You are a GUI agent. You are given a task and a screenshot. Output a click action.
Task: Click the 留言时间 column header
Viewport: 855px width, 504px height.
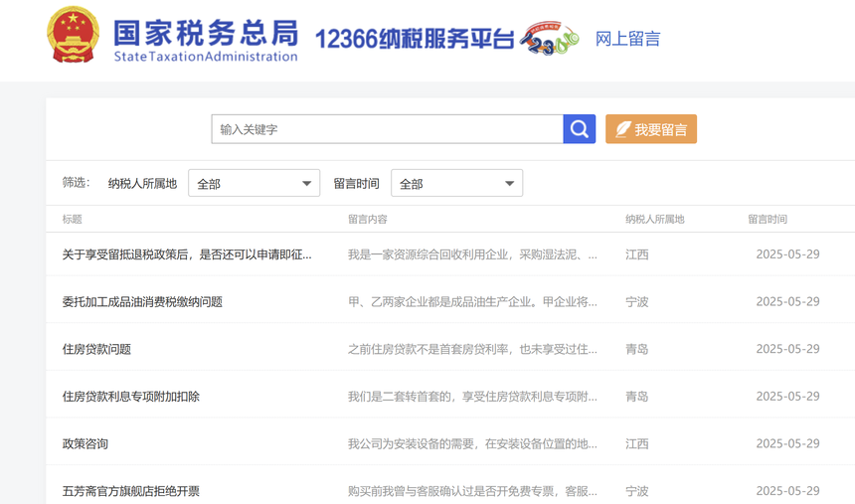[x=768, y=220]
